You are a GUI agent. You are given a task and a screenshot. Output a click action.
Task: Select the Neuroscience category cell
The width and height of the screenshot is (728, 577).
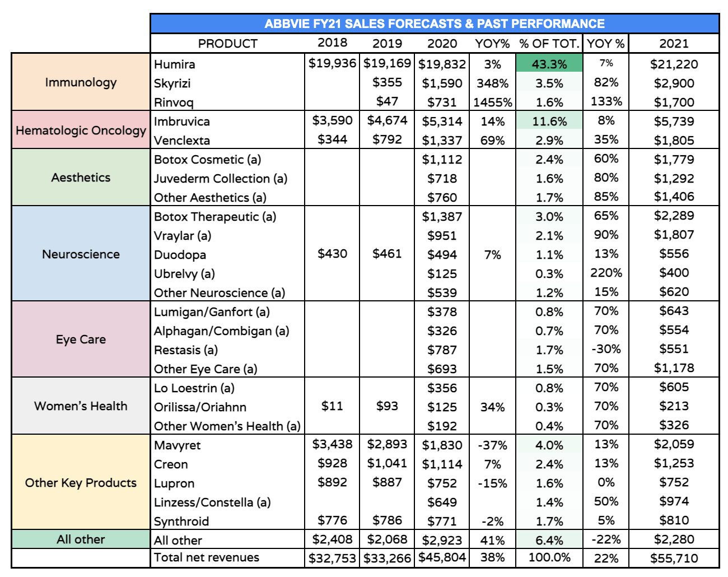pos(81,254)
